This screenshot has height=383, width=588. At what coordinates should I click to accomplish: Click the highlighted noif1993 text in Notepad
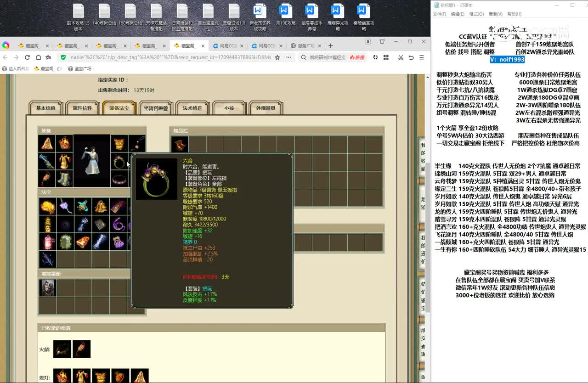click(x=507, y=59)
